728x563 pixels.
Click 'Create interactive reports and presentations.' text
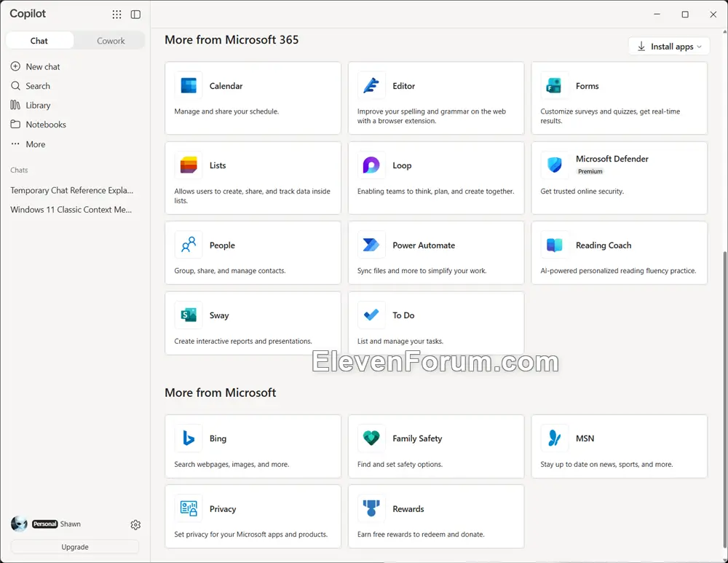point(243,341)
